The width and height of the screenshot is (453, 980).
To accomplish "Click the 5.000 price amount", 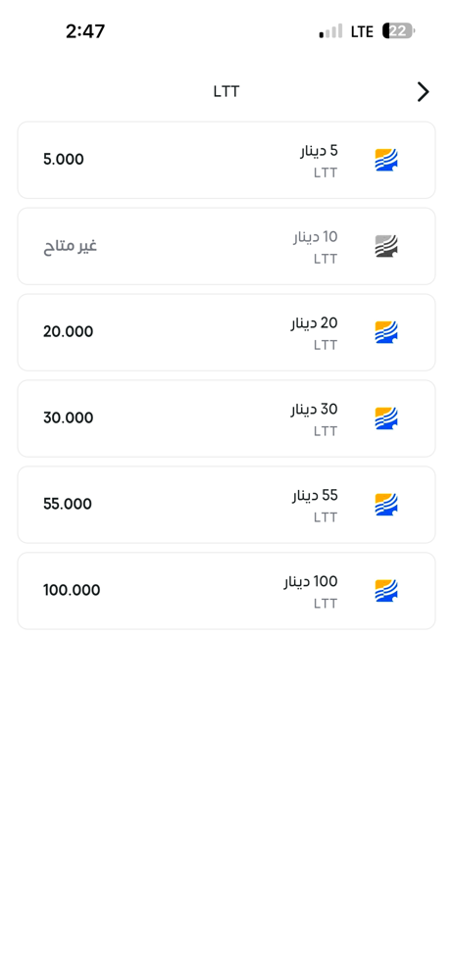I will point(63,160).
